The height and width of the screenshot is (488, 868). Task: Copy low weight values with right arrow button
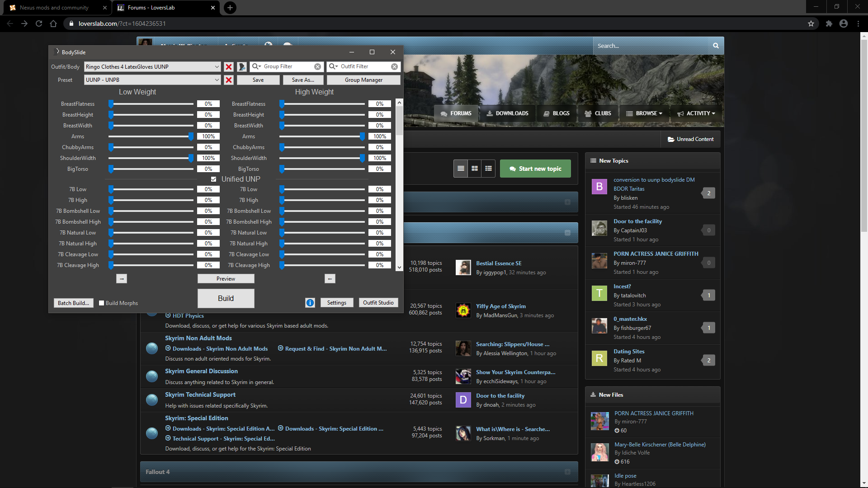point(122,279)
